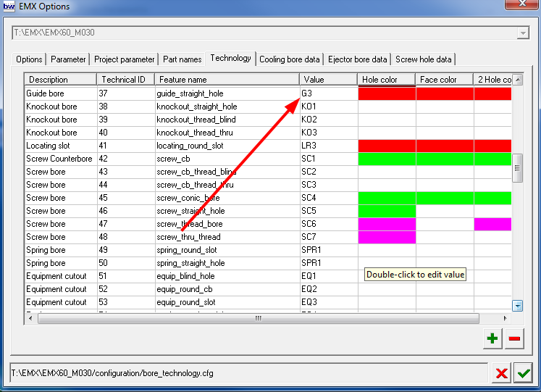The image size is (541, 392).
Task: Click the red minus remove row button
Action: point(514,338)
